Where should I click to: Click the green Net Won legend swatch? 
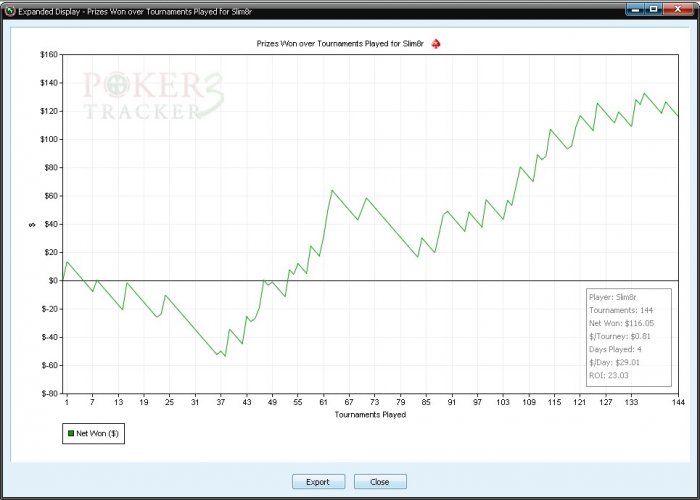pos(71,433)
